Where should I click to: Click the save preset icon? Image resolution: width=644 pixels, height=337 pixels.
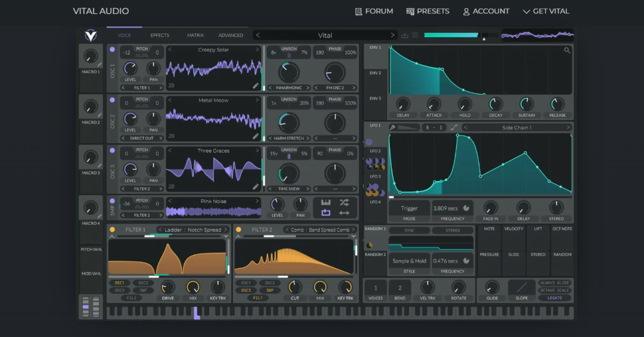[405, 35]
